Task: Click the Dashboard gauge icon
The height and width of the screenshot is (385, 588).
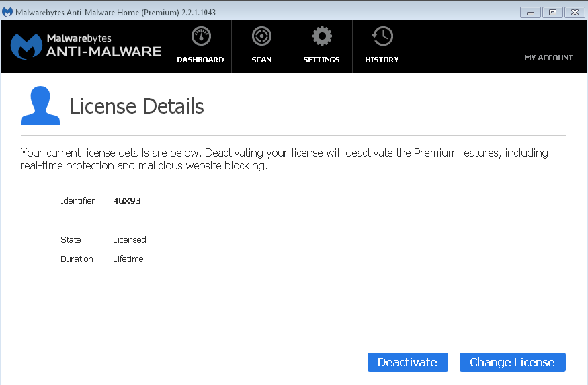Action: [x=201, y=36]
